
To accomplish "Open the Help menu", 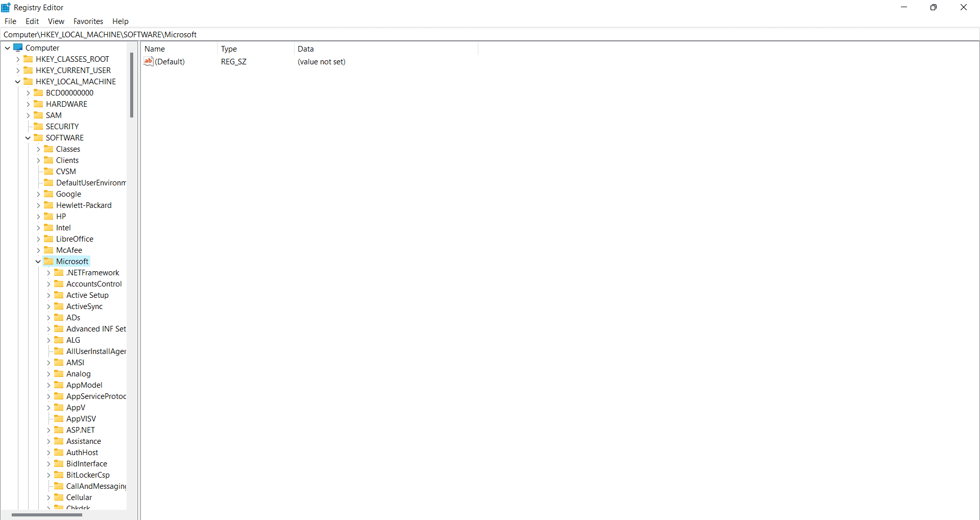I will (x=120, y=21).
